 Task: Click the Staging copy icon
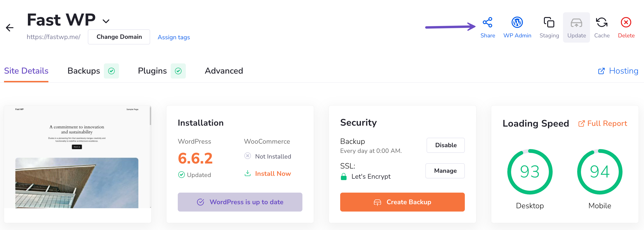[549, 22]
